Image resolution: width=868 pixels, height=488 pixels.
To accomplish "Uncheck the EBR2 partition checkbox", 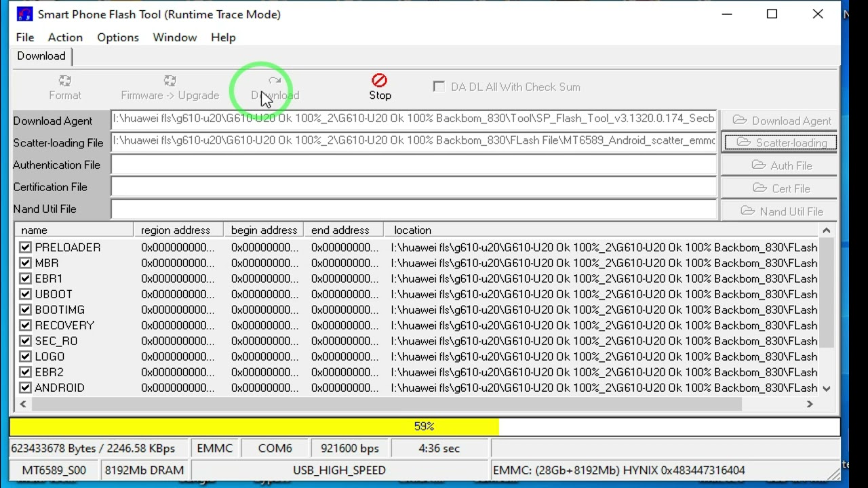I will pos(25,372).
